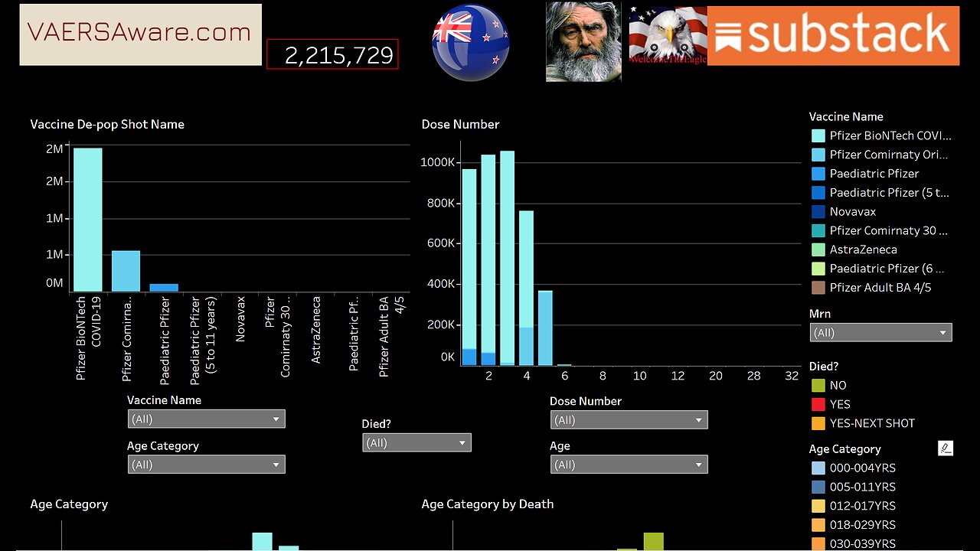The image size is (980, 551).
Task: Click the 2,215,729 total count box
Action: click(332, 54)
